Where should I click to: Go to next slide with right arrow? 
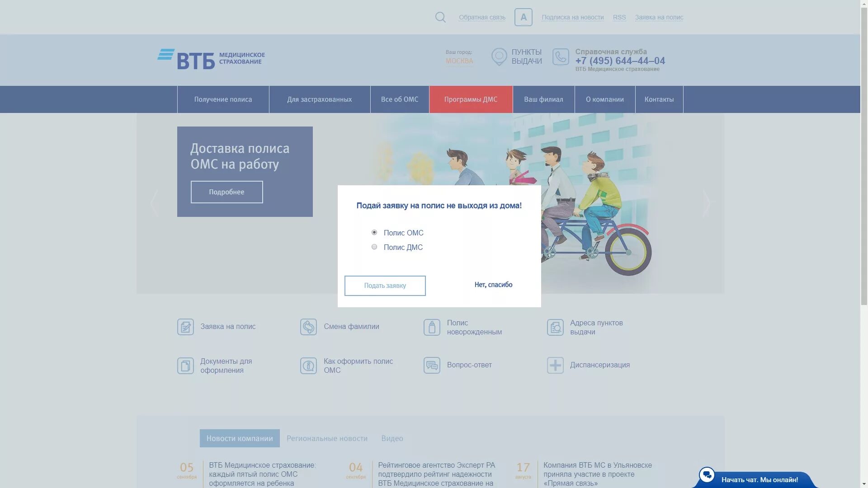pyautogui.click(x=706, y=203)
